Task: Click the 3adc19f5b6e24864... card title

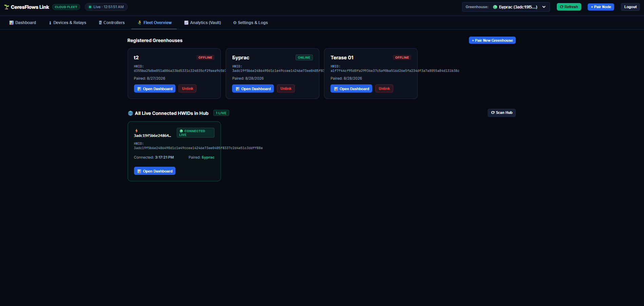Action: point(152,136)
